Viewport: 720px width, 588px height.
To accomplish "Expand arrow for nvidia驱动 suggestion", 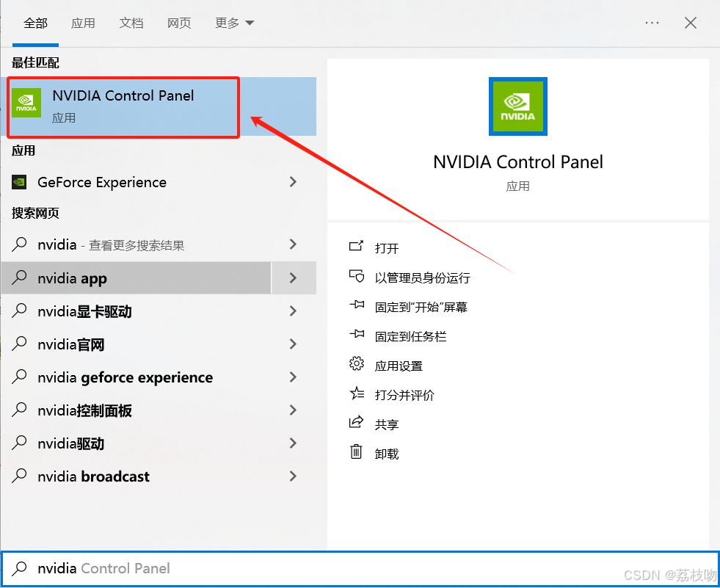I will pos(293,443).
